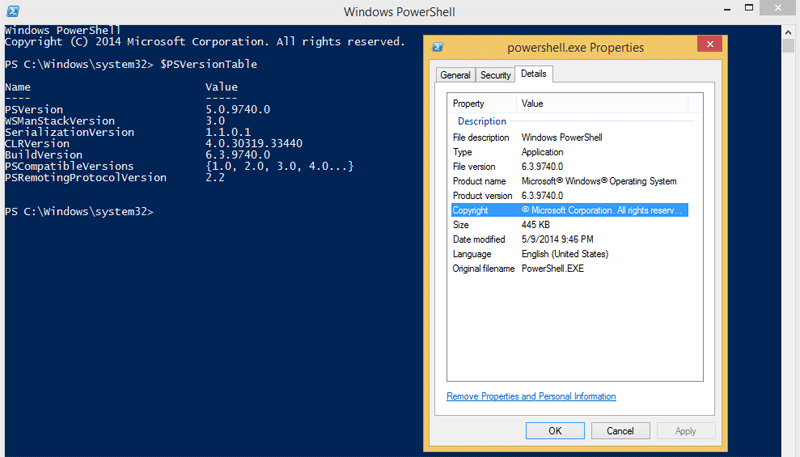Click the OK button
This screenshot has width=800, height=457.
(x=555, y=430)
